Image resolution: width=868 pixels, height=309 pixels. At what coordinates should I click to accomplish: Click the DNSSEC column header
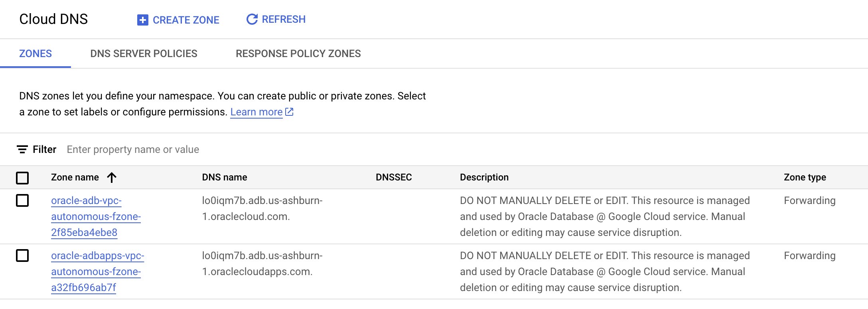394,177
